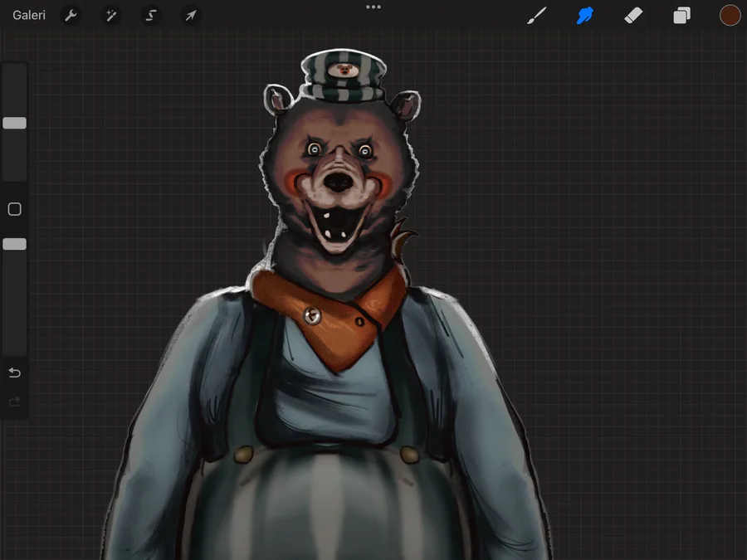Screen dimensions: 747x560
Task: Select the Brush paint tool
Action: (x=536, y=15)
